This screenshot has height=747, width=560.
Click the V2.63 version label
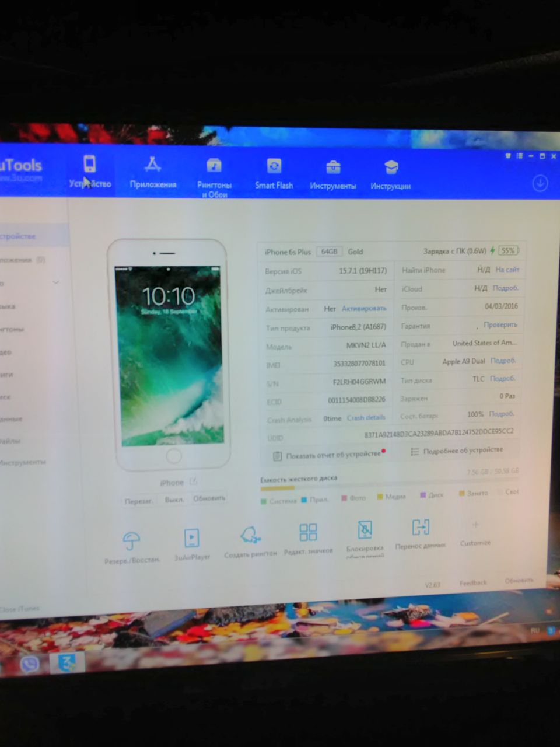coord(432,584)
